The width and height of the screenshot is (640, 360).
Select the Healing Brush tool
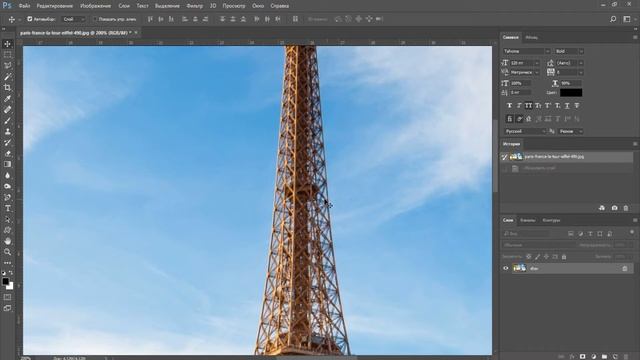click(7, 110)
